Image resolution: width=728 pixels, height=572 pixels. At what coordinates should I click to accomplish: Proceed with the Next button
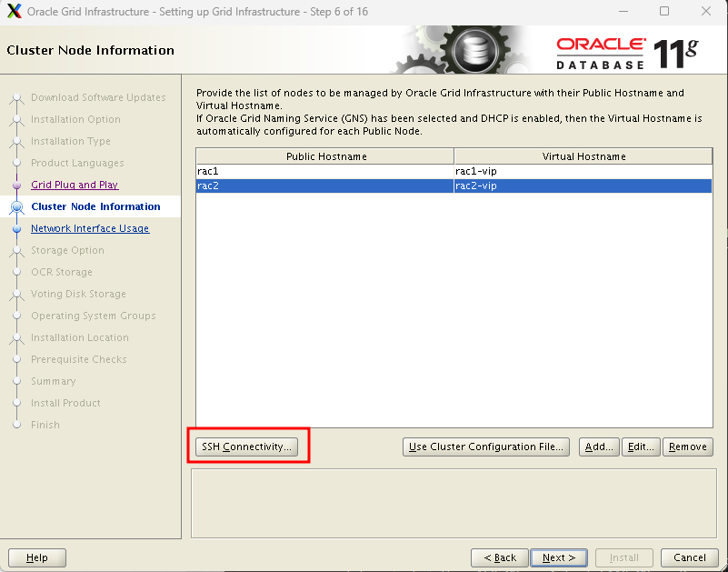click(x=559, y=557)
